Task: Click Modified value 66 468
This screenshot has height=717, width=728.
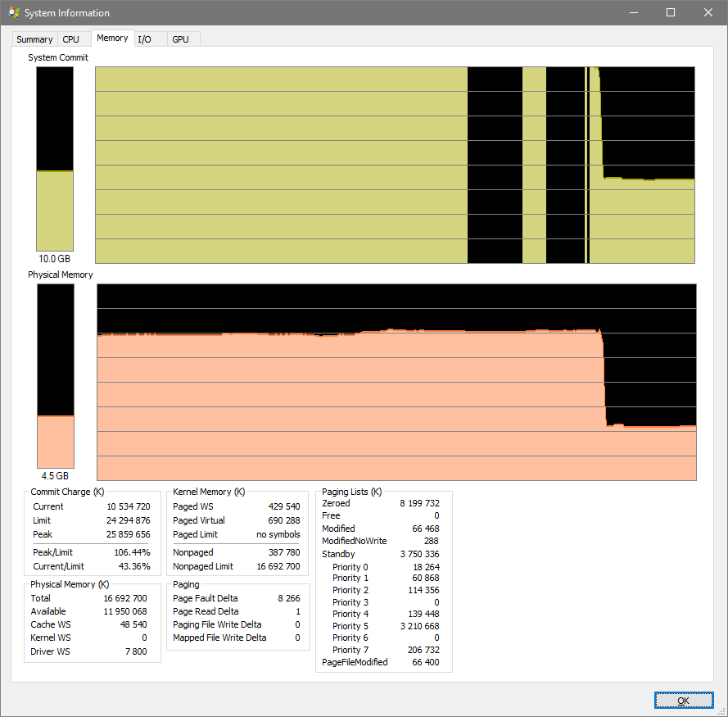Action: point(426,529)
